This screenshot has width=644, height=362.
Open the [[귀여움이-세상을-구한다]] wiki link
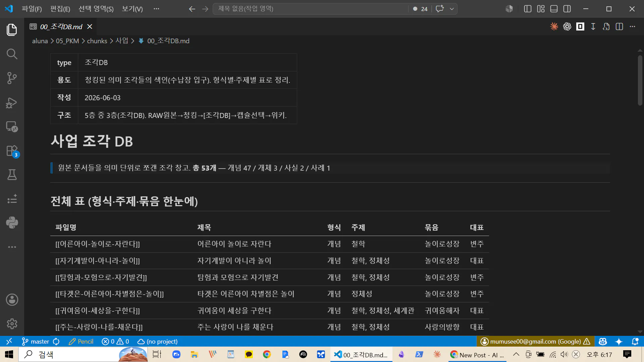click(98, 311)
